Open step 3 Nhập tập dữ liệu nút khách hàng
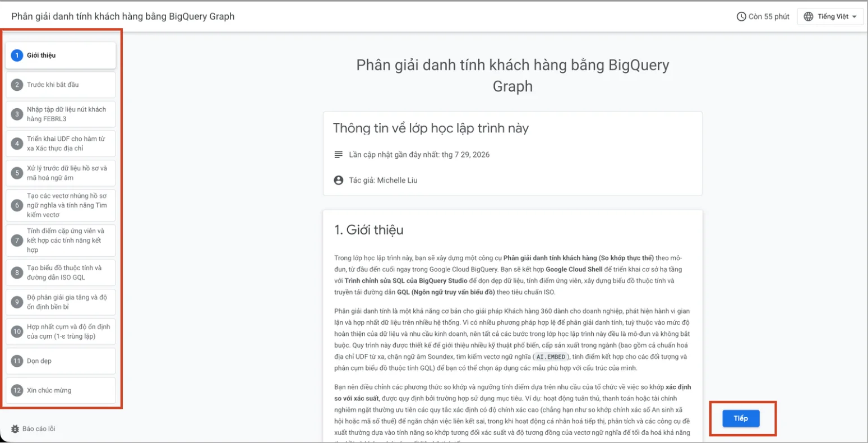Image resolution: width=868 pixels, height=443 pixels. click(x=61, y=114)
